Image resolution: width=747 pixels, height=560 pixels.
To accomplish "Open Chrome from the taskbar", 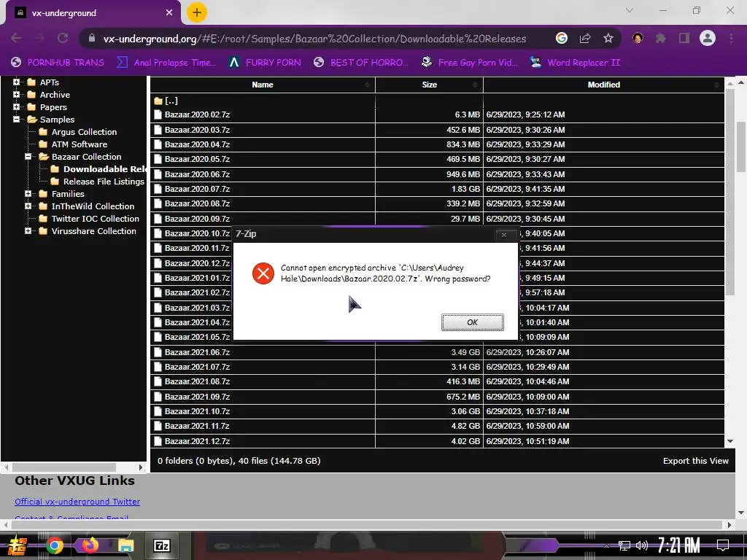I will click(x=54, y=545).
